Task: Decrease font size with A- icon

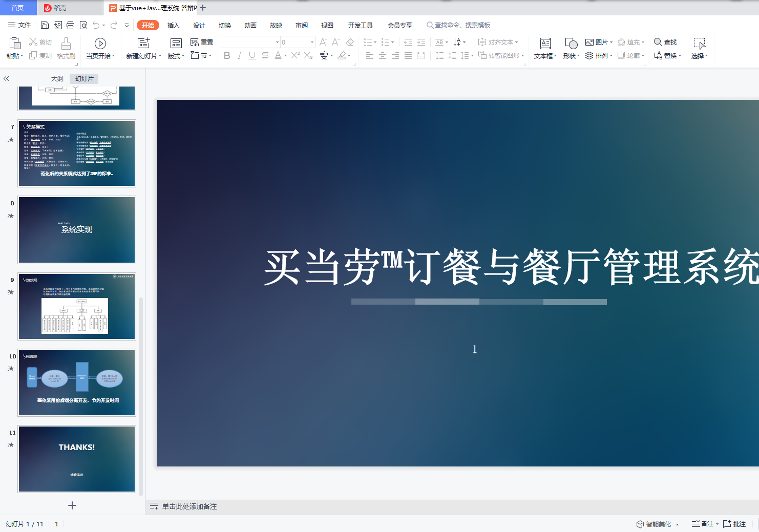Action: tap(336, 42)
